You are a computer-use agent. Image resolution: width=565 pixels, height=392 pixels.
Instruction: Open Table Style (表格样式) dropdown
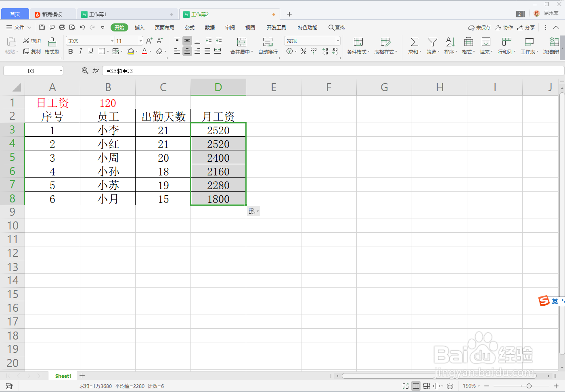click(x=386, y=46)
